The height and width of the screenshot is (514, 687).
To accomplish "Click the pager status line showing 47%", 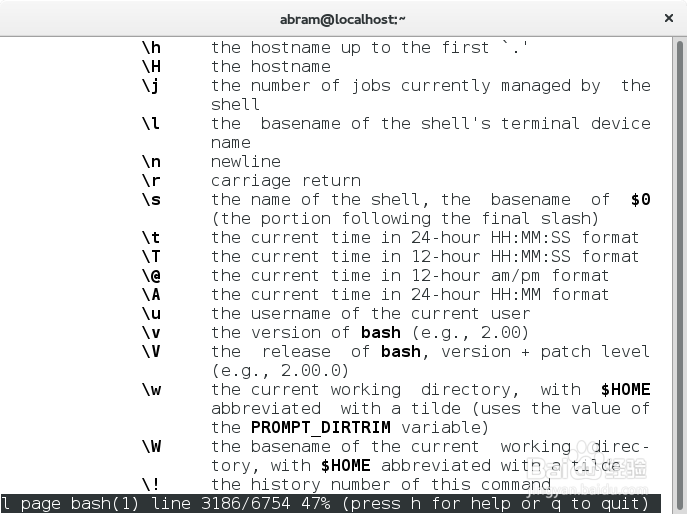I will click(x=330, y=503).
